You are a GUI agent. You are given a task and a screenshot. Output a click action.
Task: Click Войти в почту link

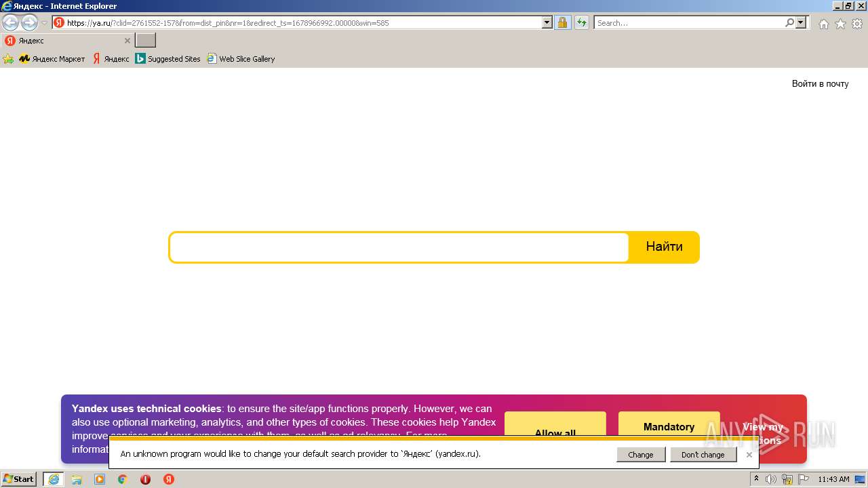tap(820, 84)
